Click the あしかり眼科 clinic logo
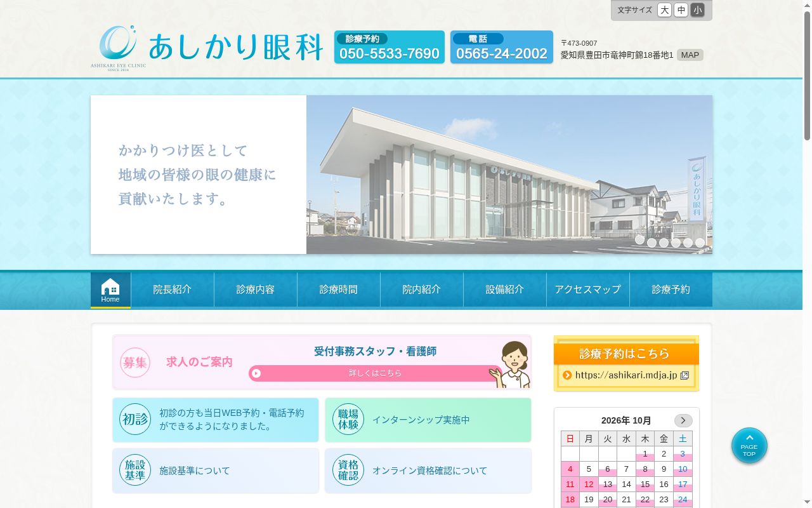Screen dimensions: 812x508 (208, 48)
